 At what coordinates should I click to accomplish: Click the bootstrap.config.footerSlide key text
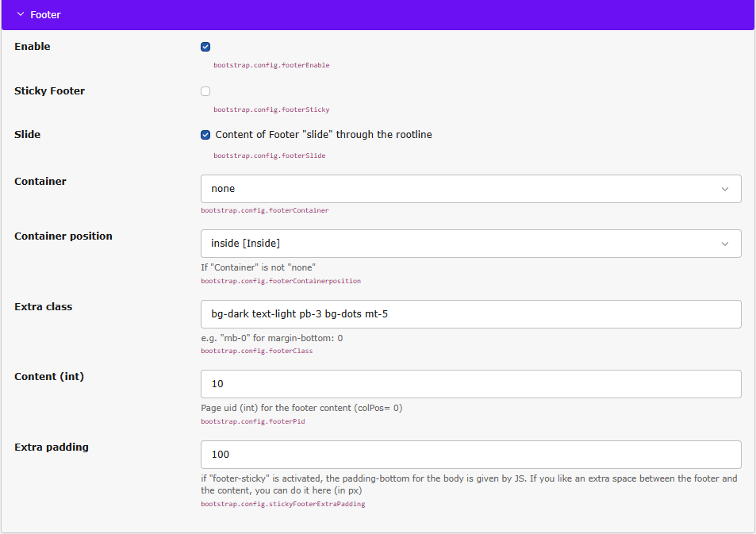(269, 156)
